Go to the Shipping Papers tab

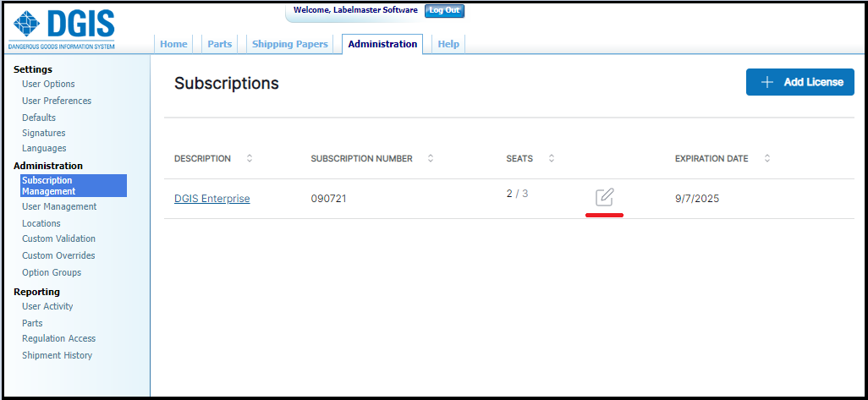point(289,44)
